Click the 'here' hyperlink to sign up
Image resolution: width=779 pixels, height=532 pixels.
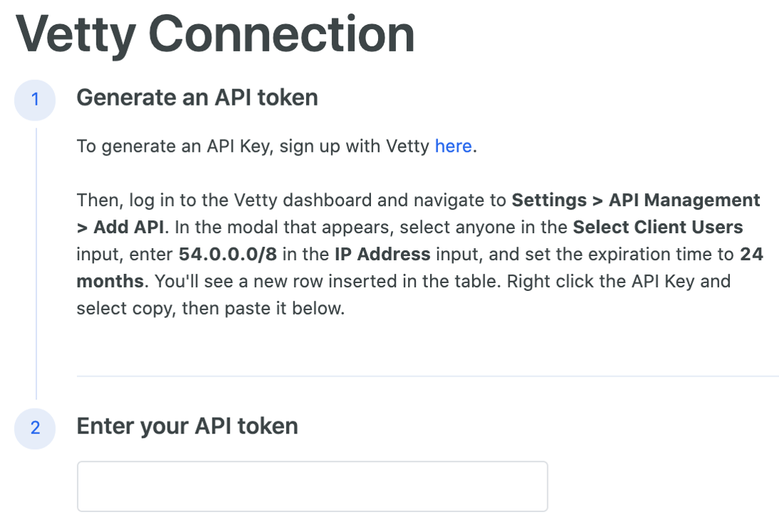point(453,146)
